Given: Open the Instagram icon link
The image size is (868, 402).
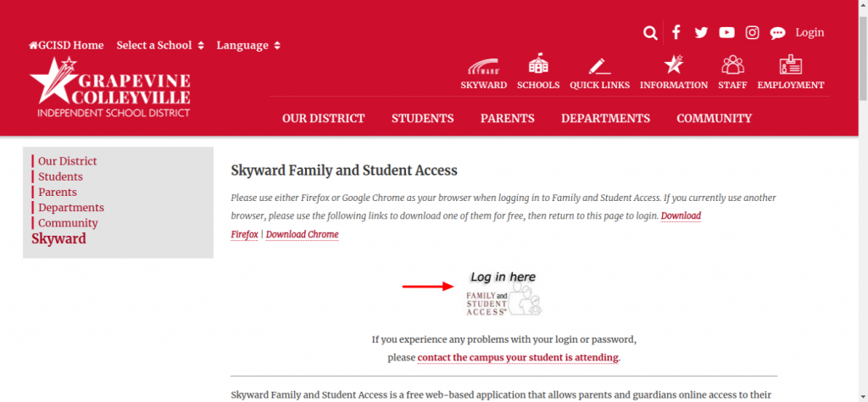Looking at the screenshot, I should click(x=753, y=33).
